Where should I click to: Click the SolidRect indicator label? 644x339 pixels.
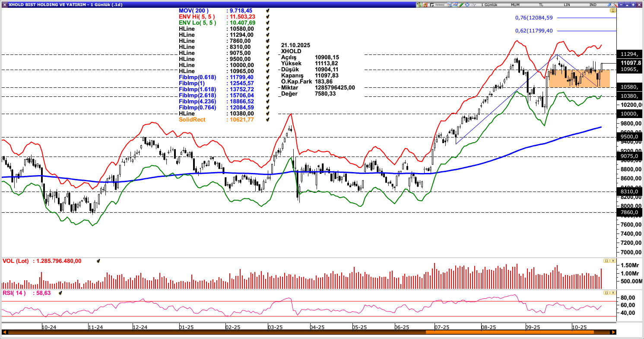point(192,119)
